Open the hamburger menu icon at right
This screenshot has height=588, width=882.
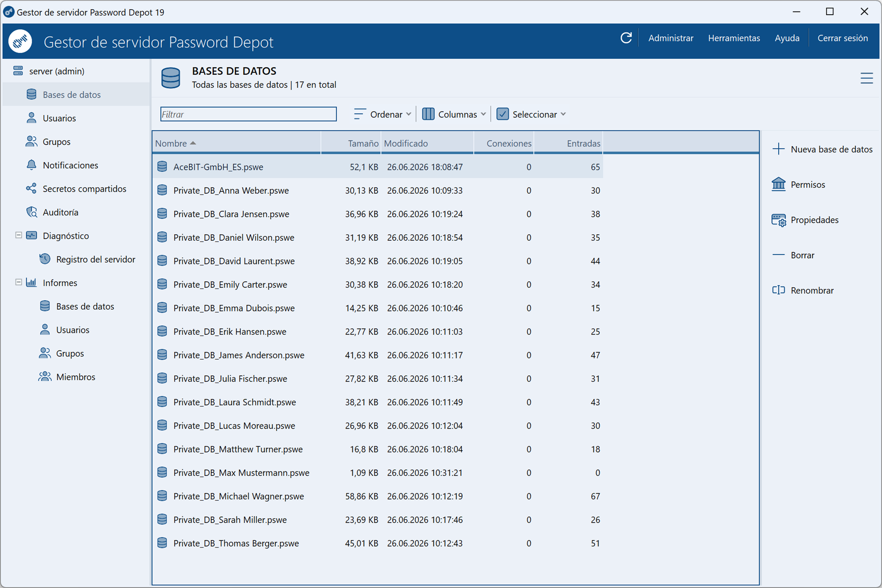(x=866, y=78)
